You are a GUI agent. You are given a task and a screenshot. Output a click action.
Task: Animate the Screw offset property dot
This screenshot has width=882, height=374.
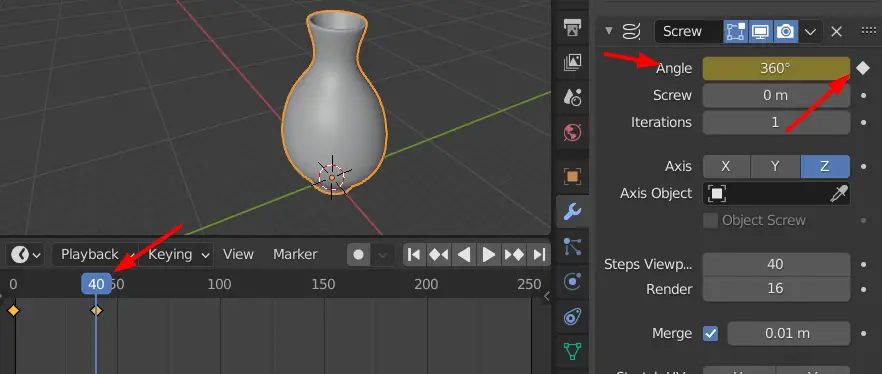click(863, 95)
